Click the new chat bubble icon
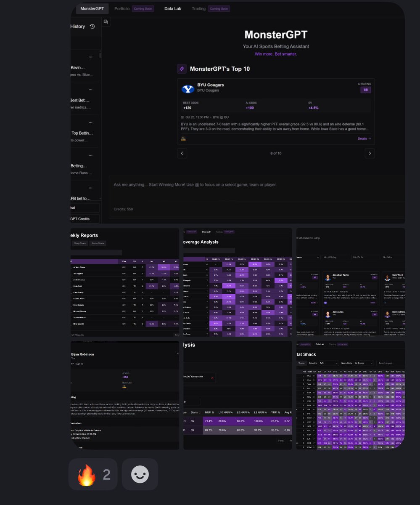The width and height of the screenshot is (420, 505). pos(106,22)
